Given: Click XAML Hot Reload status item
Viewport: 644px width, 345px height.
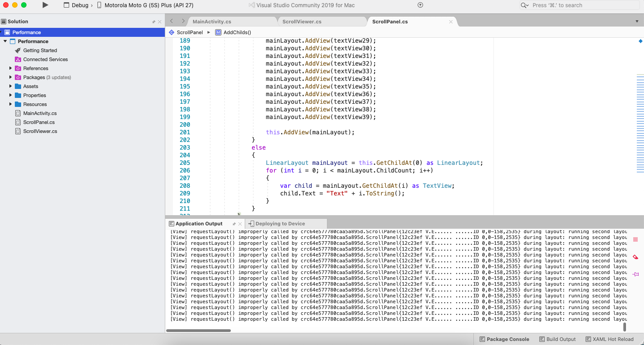Looking at the screenshot, I should pyautogui.click(x=609, y=339).
